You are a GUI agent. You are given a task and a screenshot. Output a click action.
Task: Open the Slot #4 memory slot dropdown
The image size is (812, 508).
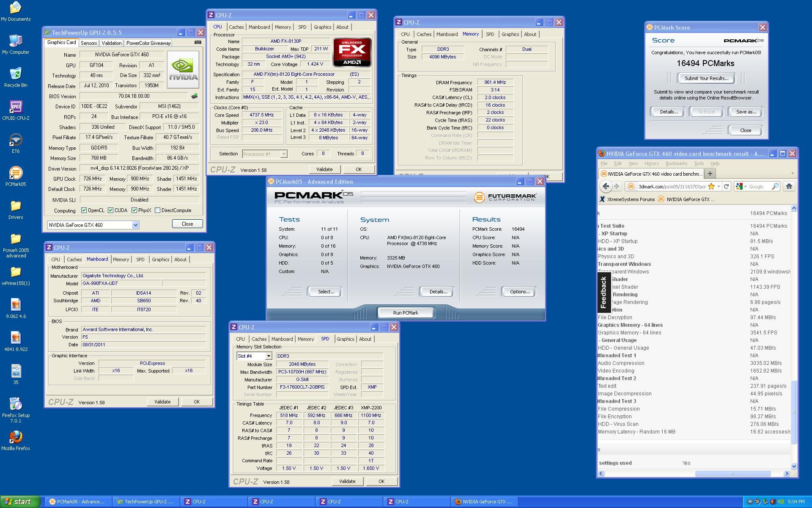268,356
